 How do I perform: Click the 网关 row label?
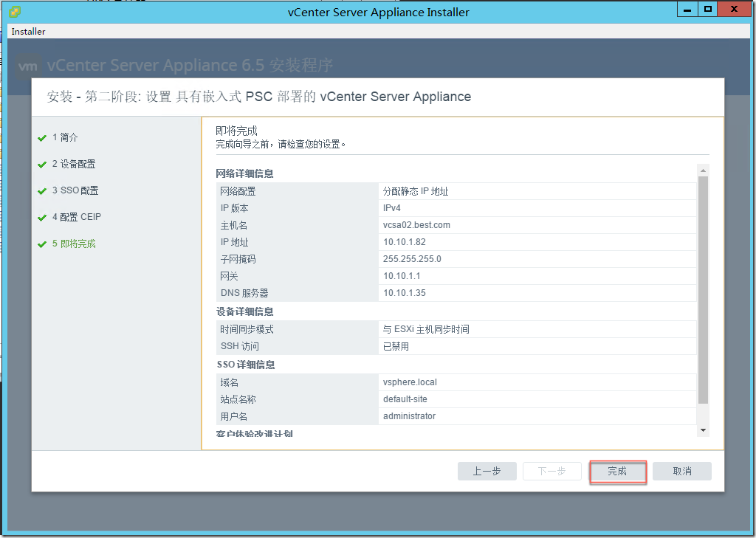click(x=229, y=276)
